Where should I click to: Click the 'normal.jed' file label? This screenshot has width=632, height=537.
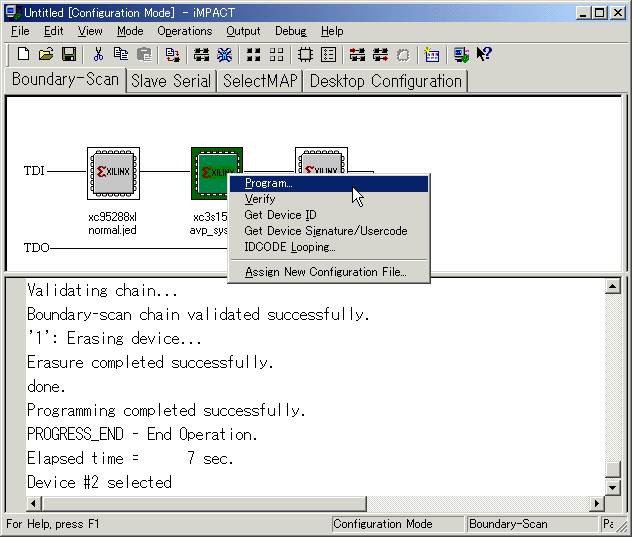(x=112, y=230)
